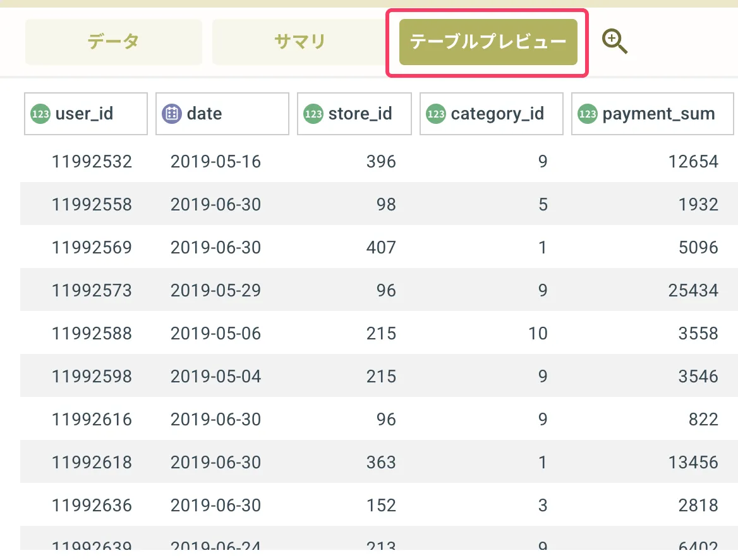Image resolution: width=738 pixels, height=560 pixels.
Task: Click payment_sum cell 822
Action: coord(704,419)
